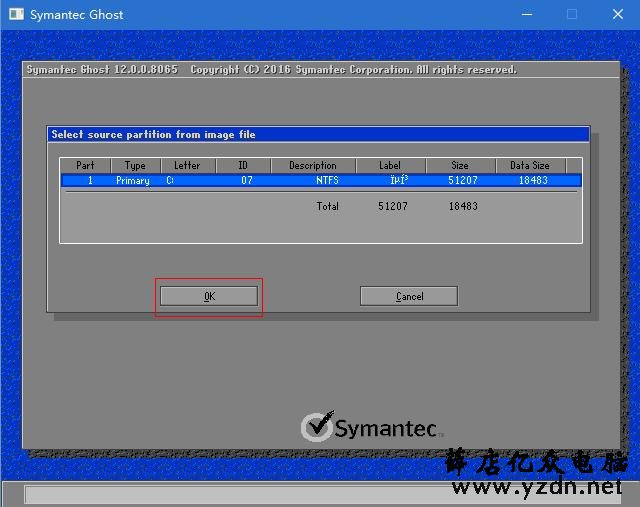The height and width of the screenshot is (507, 640).
Task: Click the Data Size column header
Action: click(530, 165)
